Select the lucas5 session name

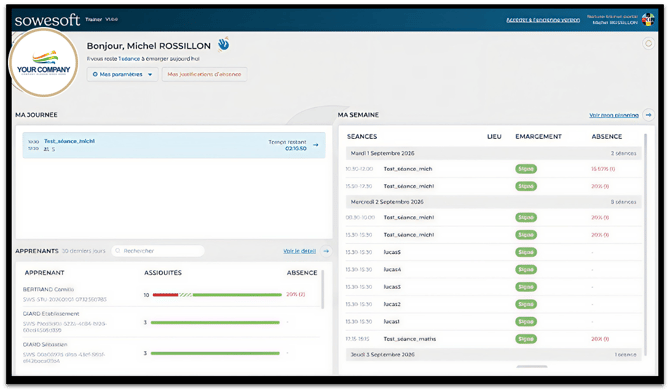click(x=392, y=252)
